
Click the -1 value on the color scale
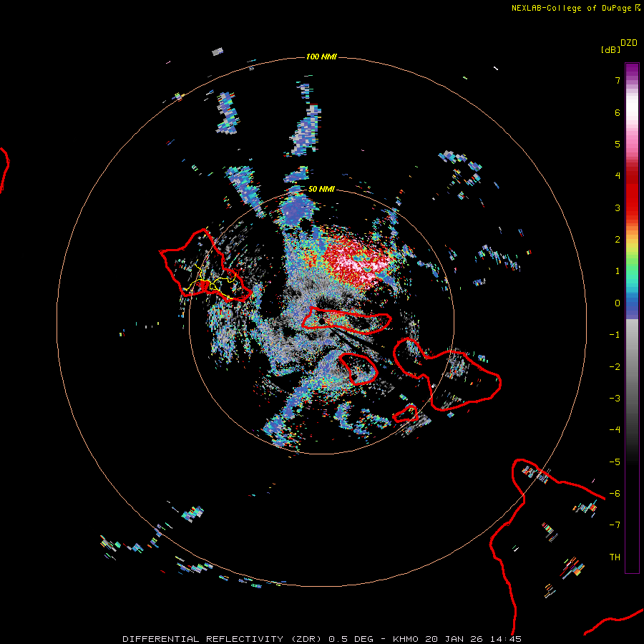point(615,335)
